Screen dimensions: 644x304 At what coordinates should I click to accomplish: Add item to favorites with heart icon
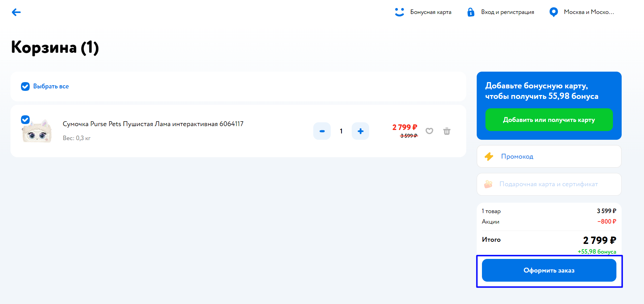coord(429,131)
